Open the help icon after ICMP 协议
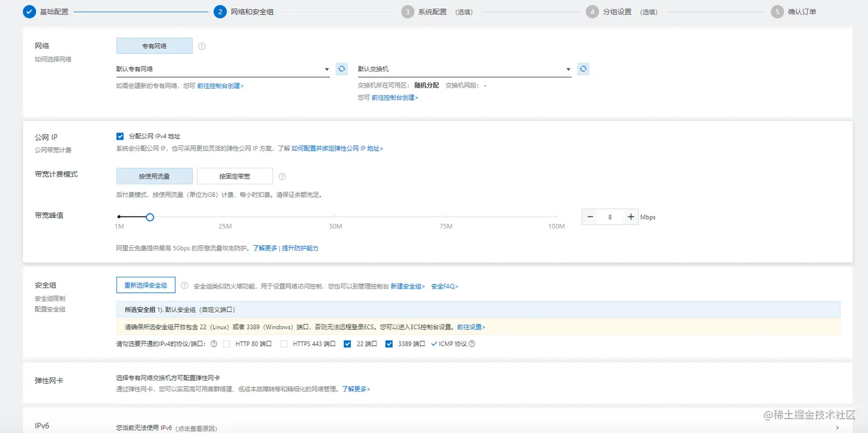This screenshot has width=868, height=433. point(472,344)
